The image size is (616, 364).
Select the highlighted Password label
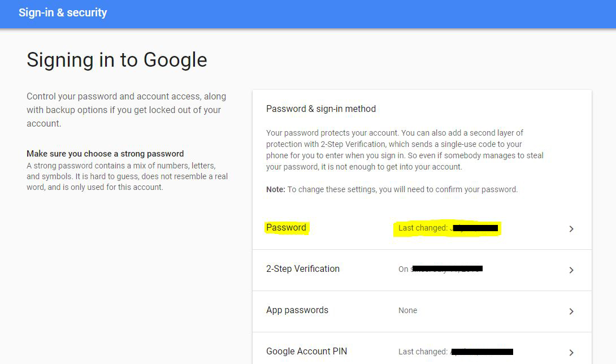click(286, 228)
